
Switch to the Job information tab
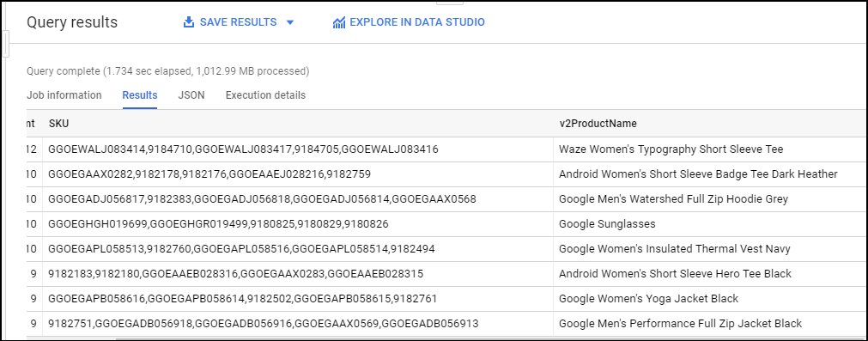[x=64, y=95]
